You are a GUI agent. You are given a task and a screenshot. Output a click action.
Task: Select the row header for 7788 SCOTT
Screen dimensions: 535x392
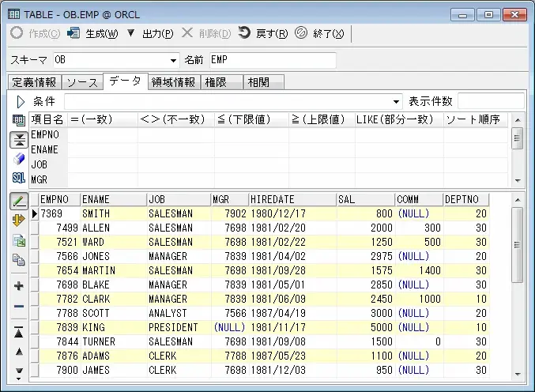pyautogui.click(x=35, y=313)
